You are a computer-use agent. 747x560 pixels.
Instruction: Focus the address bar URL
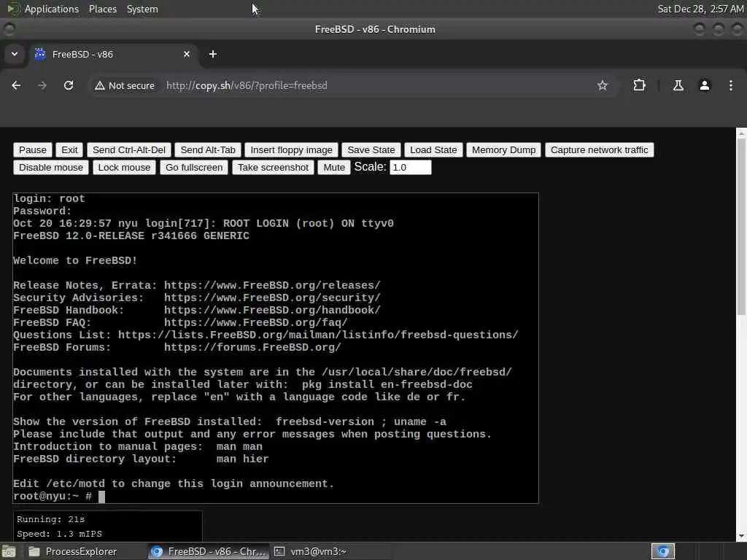coord(247,86)
